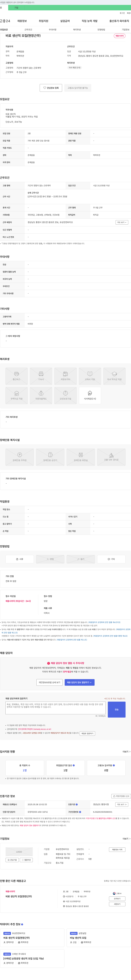This screenshot has height=980, width=131.
Task: Click info icon beside 취업알선기관 알선
Action: 74,765
